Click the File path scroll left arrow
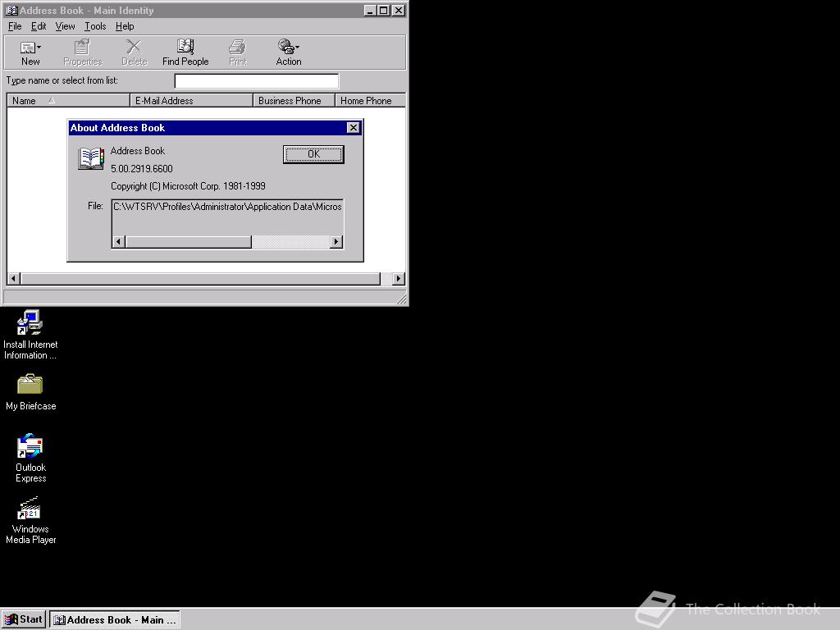840x630 pixels. point(119,242)
